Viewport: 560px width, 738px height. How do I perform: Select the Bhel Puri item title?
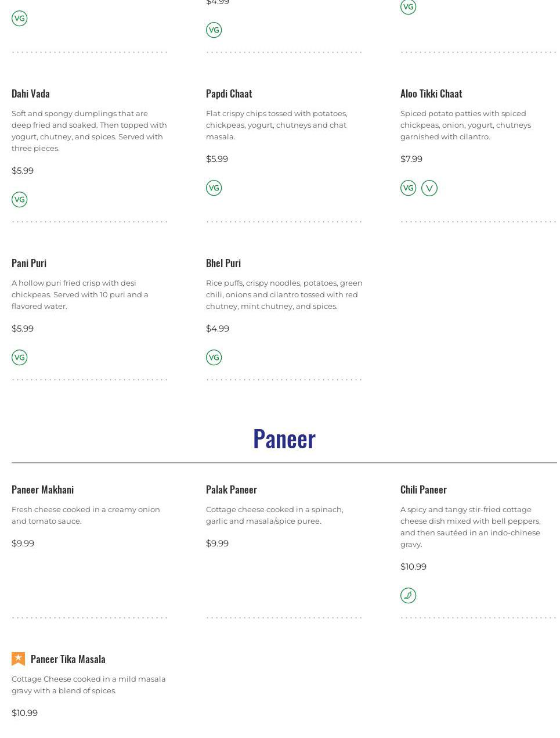(x=223, y=263)
